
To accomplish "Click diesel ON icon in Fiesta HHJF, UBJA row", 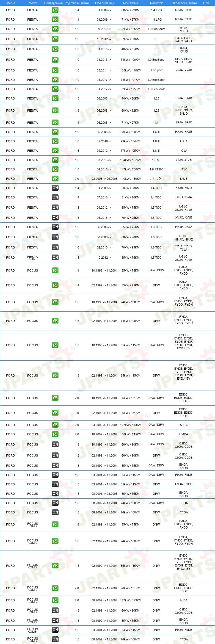I will (x=55, y=227).
